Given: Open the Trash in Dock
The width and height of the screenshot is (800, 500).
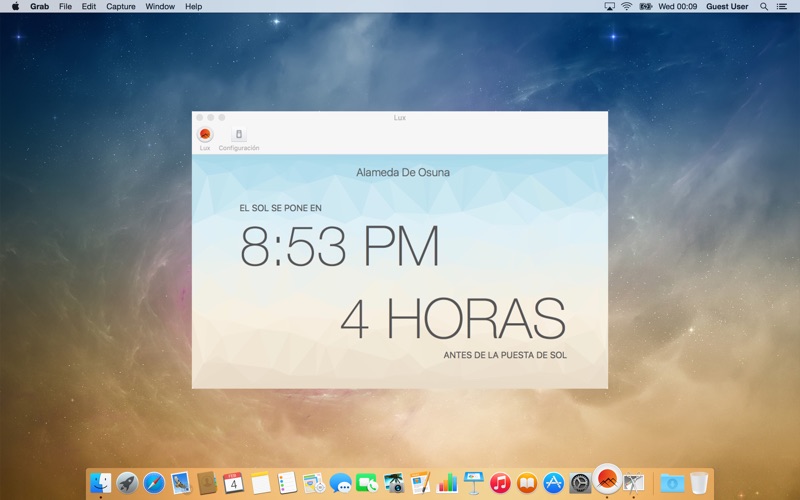Looking at the screenshot, I should pos(699,482).
